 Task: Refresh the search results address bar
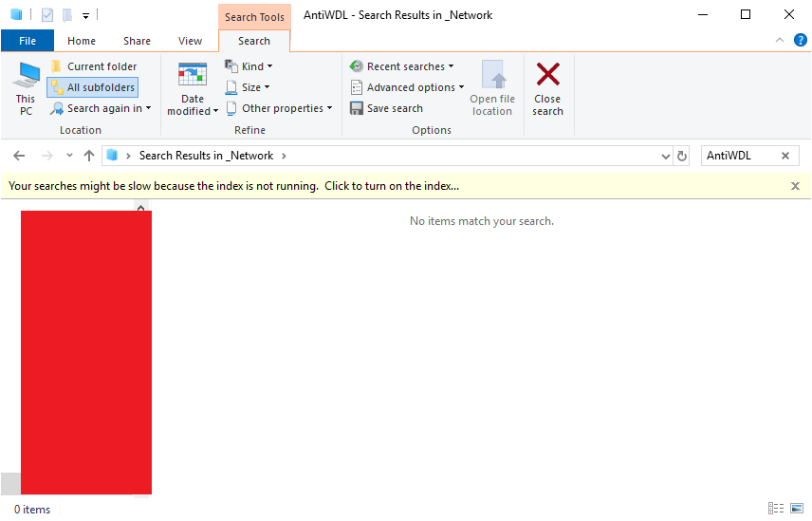tap(682, 156)
